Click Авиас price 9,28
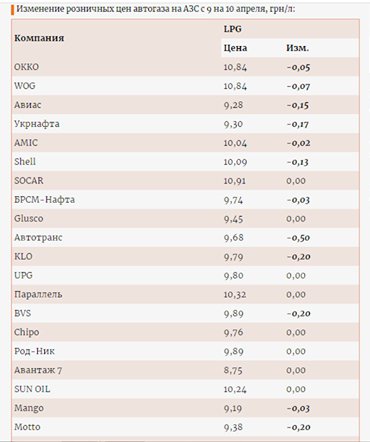370x442 pixels. pos(233,105)
